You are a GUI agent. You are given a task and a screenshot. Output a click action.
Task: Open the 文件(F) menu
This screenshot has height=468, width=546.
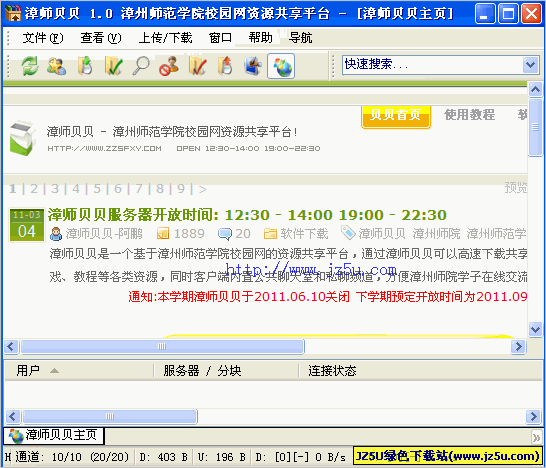(43, 38)
